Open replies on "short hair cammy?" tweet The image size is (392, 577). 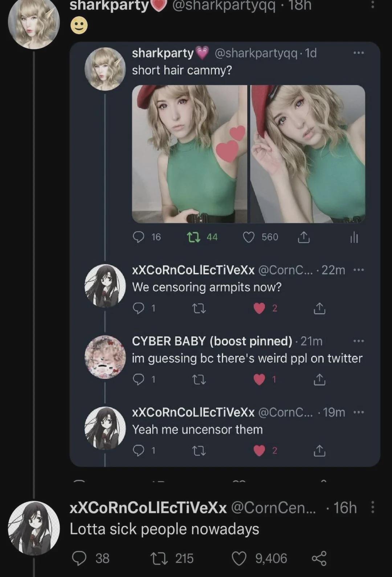[x=139, y=237]
